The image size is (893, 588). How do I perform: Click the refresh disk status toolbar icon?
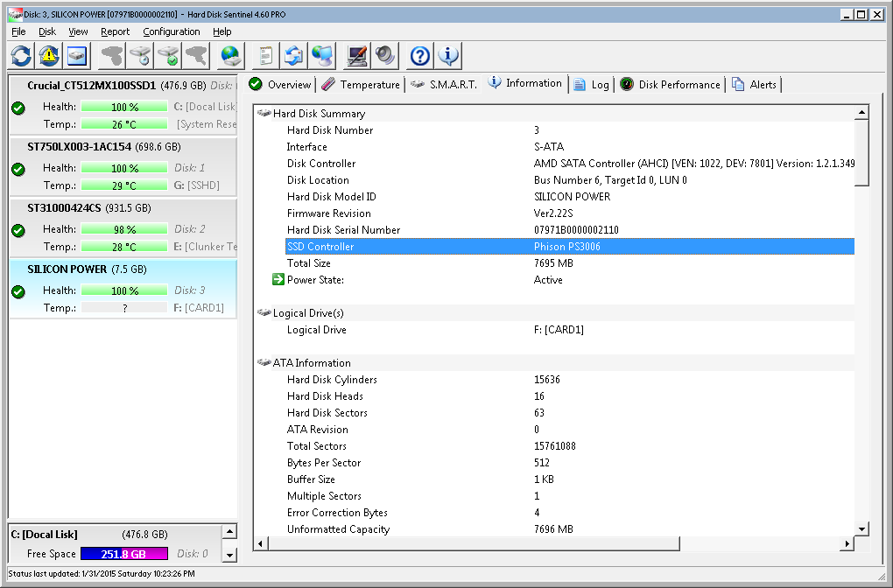[21, 56]
